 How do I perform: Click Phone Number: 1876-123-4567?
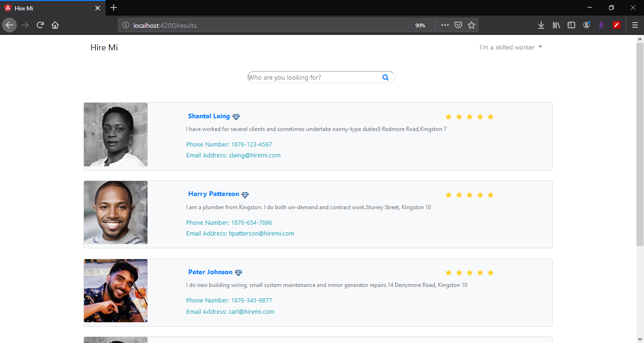(229, 145)
